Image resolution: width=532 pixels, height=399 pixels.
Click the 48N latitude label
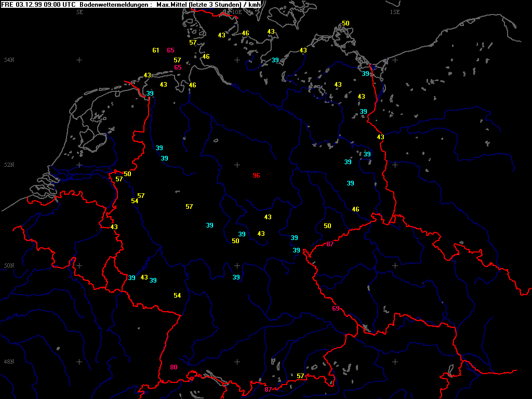9,362
